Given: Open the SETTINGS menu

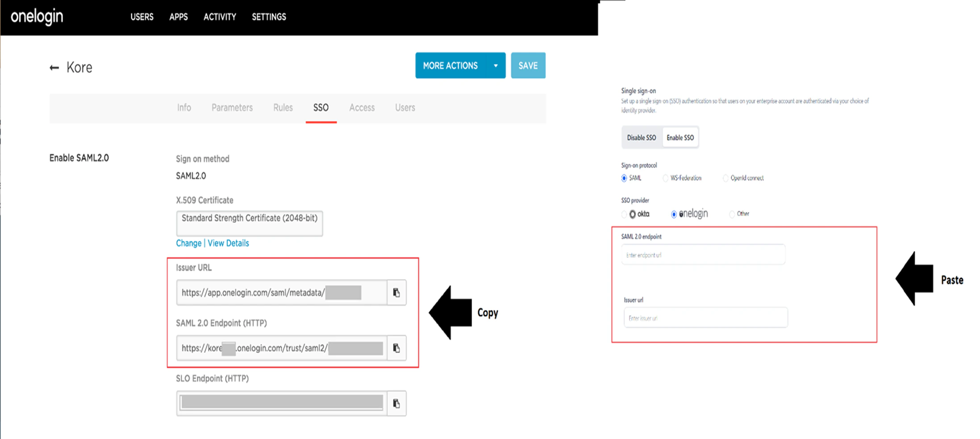Looking at the screenshot, I should (269, 17).
